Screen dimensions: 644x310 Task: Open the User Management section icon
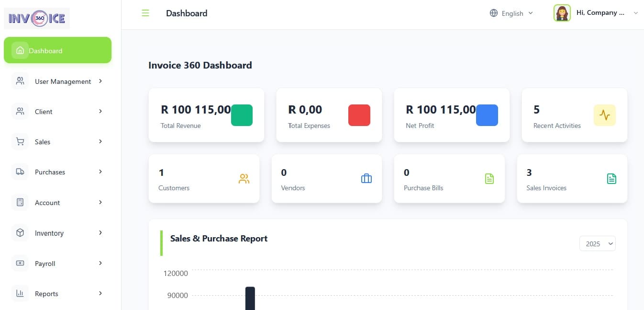(20, 81)
